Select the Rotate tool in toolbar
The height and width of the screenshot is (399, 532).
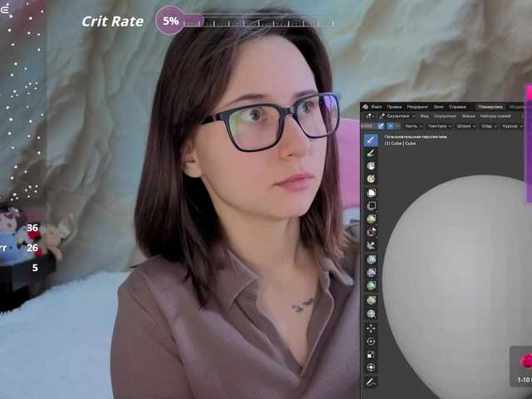371,342
